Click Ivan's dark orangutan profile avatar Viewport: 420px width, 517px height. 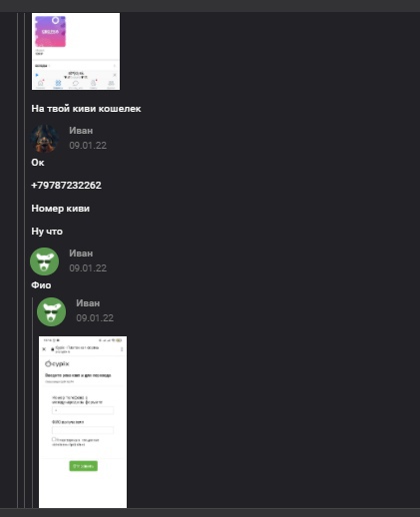coord(45,139)
